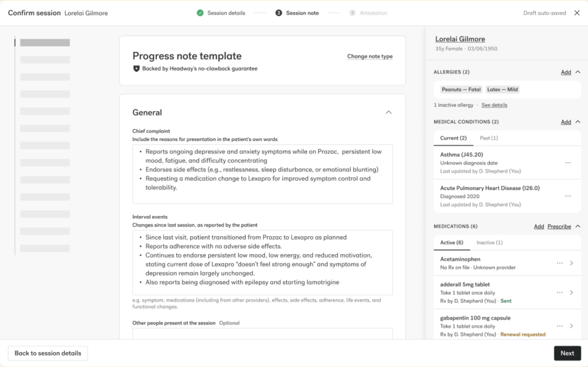Click the no-clawback guarantee shield icon
This screenshot has height=367, width=588.
coord(136,69)
